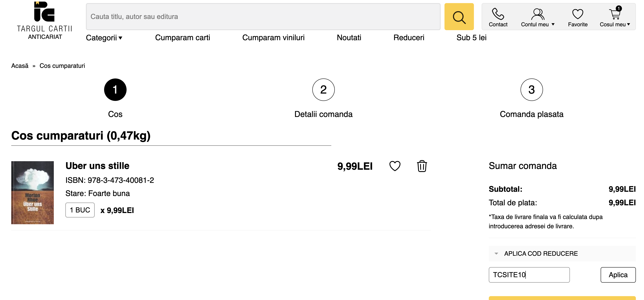Image resolution: width=644 pixels, height=300 pixels.
Task: Click the yellow search magnifier button
Action: pyautogui.click(x=459, y=17)
